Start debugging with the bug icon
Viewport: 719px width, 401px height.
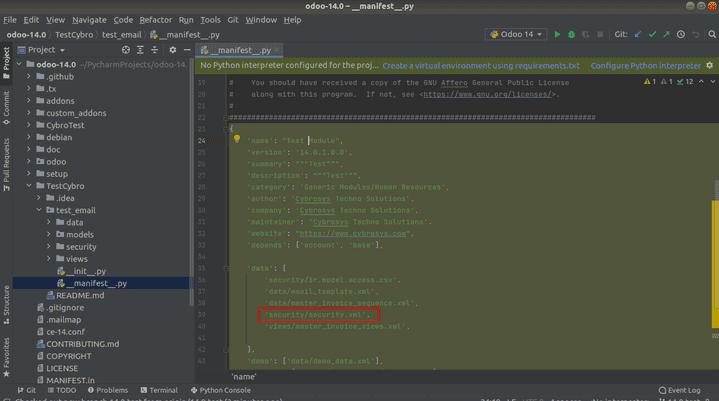coord(571,34)
